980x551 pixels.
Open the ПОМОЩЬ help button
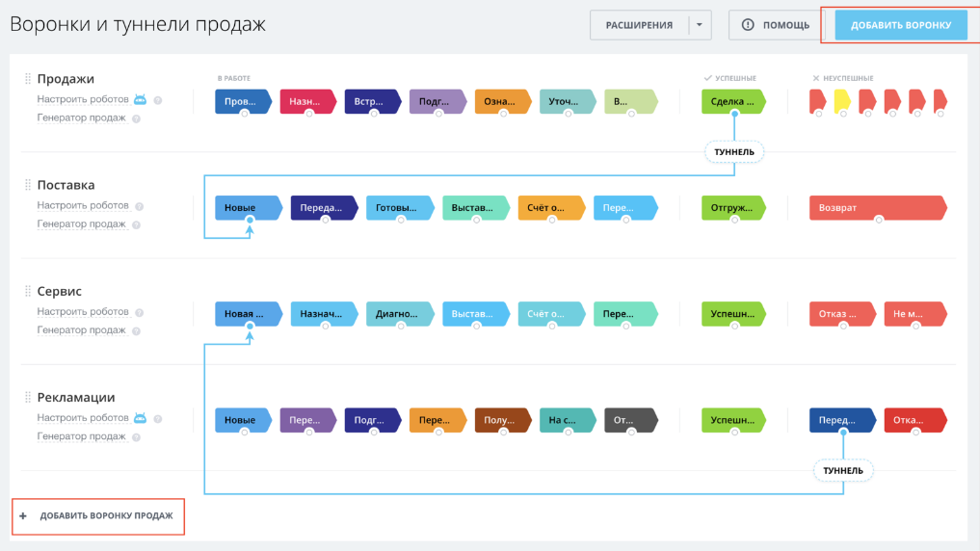click(776, 25)
